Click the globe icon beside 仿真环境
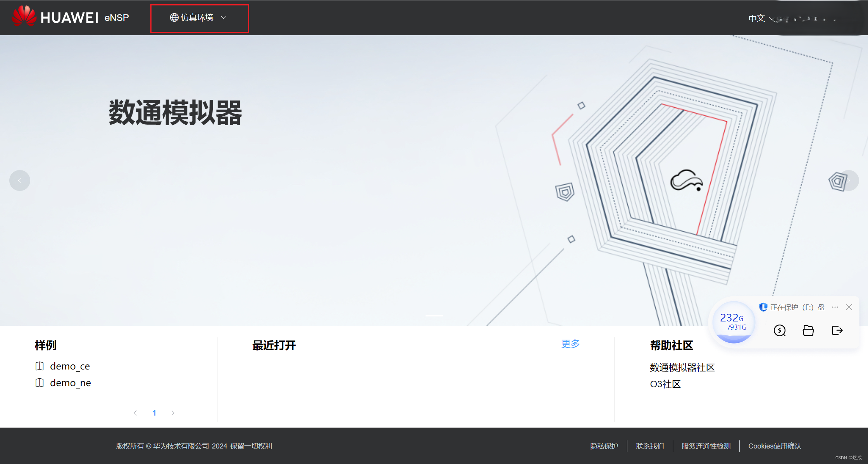Viewport: 868px width, 464px height. (174, 17)
